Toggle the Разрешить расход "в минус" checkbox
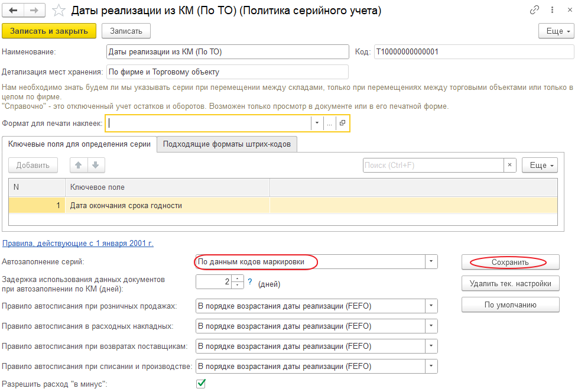 pyautogui.click(x=201, y=384)
